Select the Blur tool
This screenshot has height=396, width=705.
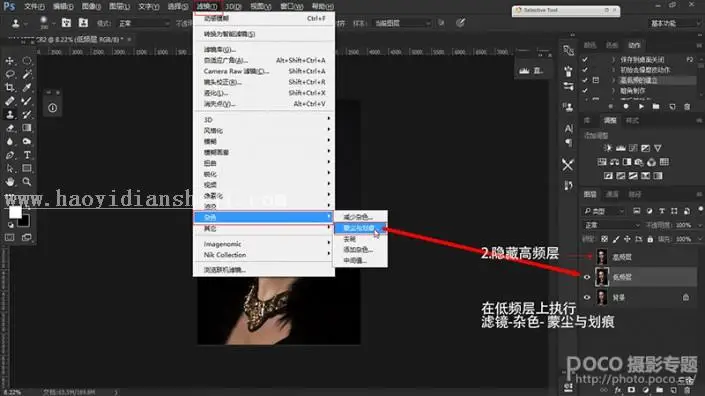(10, 141)
